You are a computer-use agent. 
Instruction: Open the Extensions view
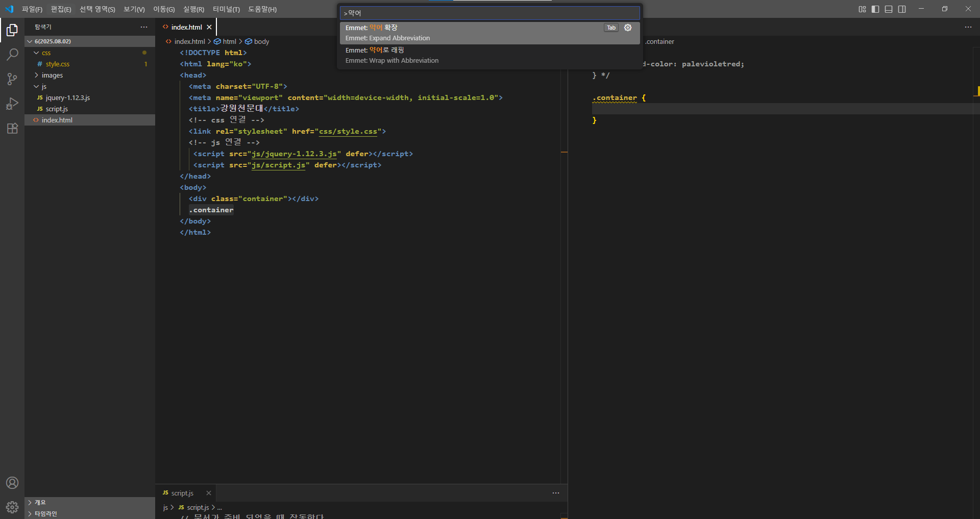coord(12,128)
